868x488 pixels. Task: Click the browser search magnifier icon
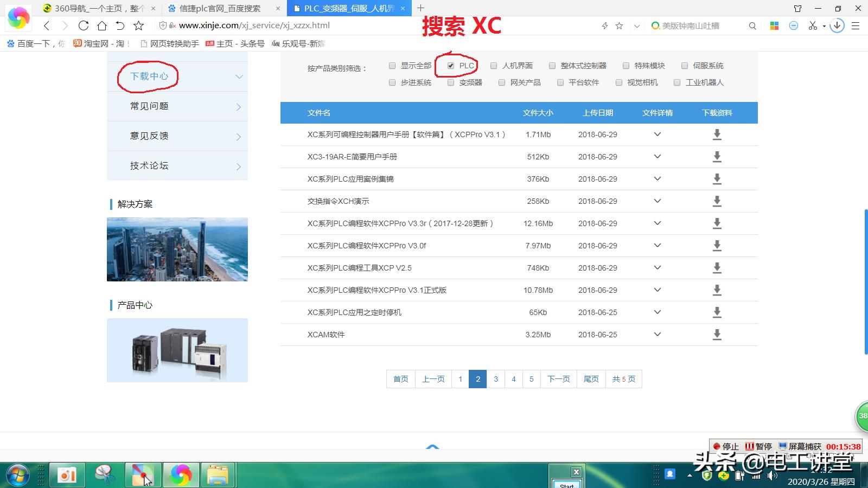pyautogui.click(x=752, y=25)
